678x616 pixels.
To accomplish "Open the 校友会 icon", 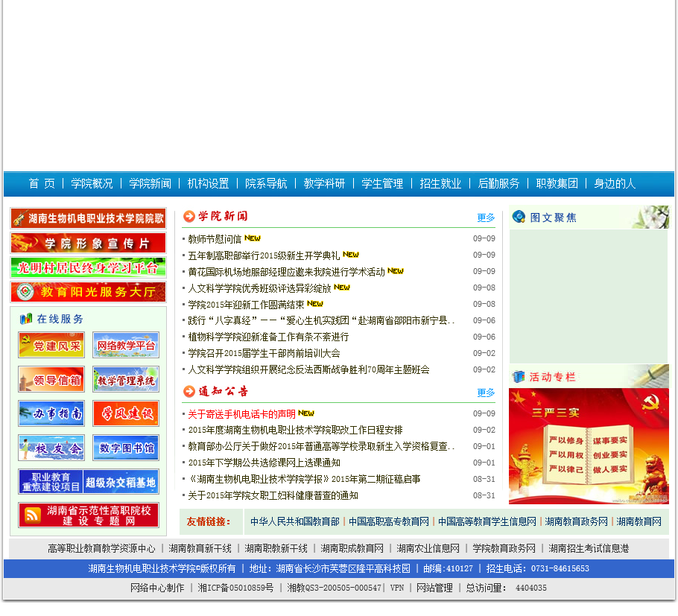I will [51, 448].
